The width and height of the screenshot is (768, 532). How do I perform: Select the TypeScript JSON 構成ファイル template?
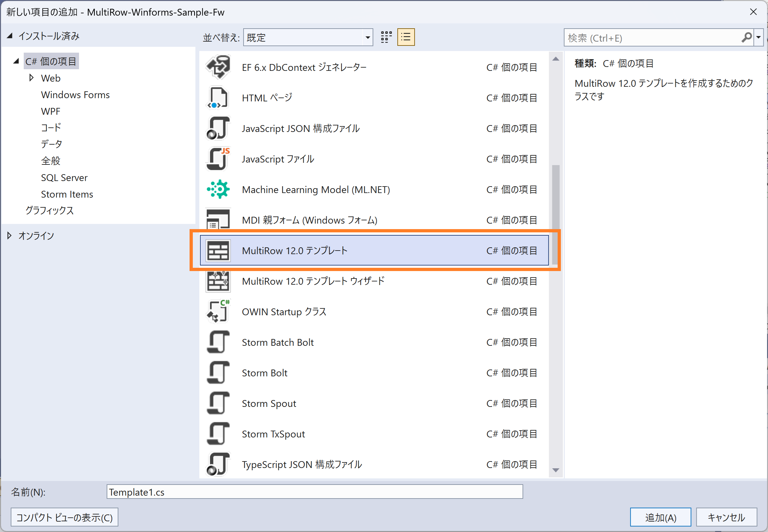pyautogui.click(x=374, y=464)
